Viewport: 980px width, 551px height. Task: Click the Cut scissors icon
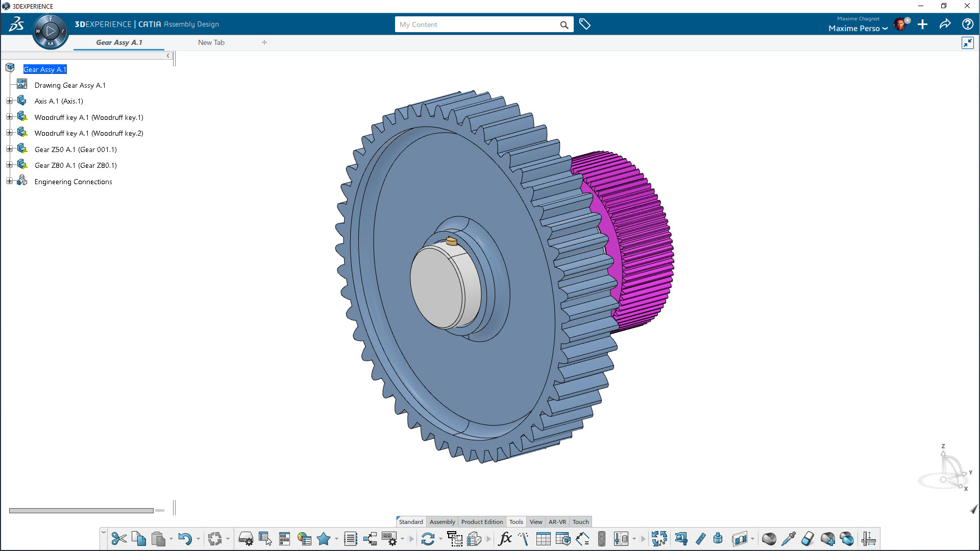coord(119,539)
